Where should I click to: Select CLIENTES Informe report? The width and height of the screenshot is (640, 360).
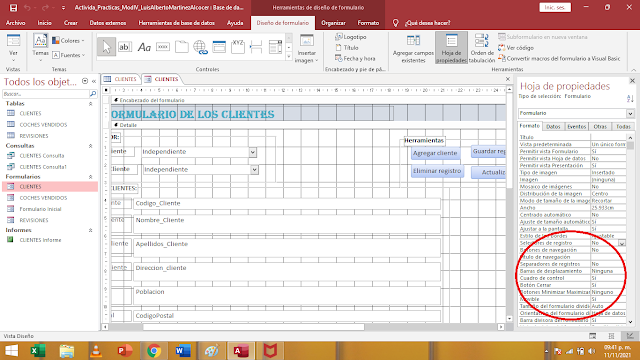pos(40,240)
